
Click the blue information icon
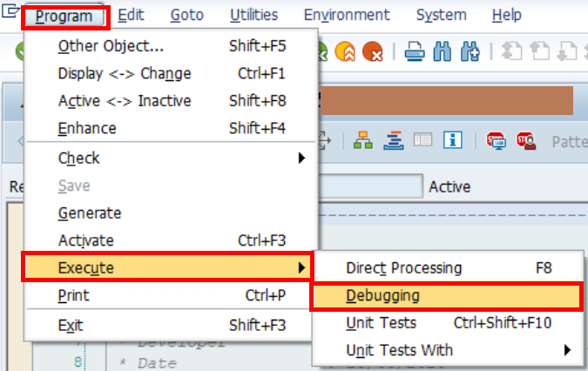[x=453, y=140]
